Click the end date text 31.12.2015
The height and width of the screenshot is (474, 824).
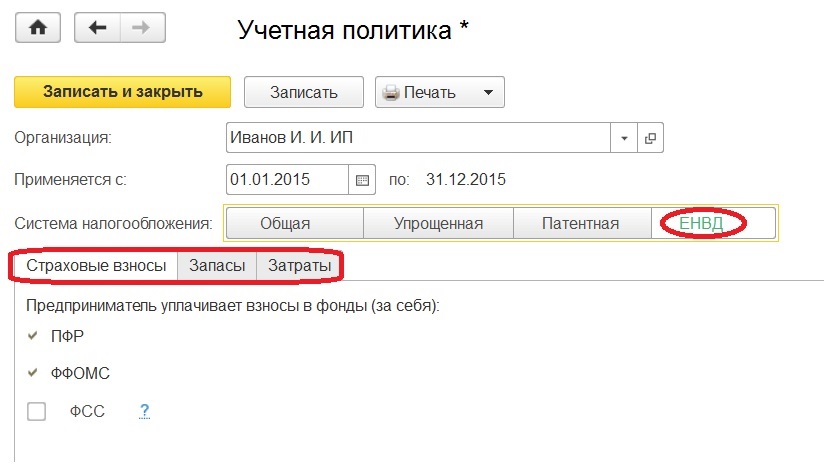[x=466, y=180]
